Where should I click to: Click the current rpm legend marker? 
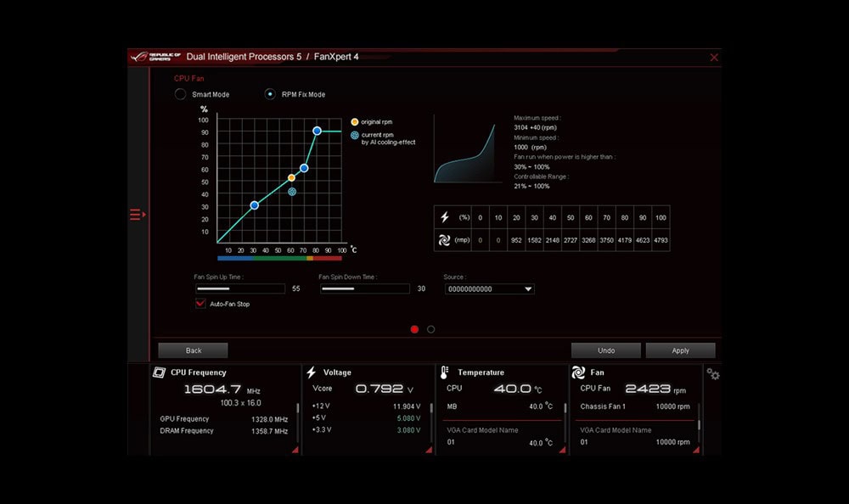pyautogui.click(x=355, y=135)
